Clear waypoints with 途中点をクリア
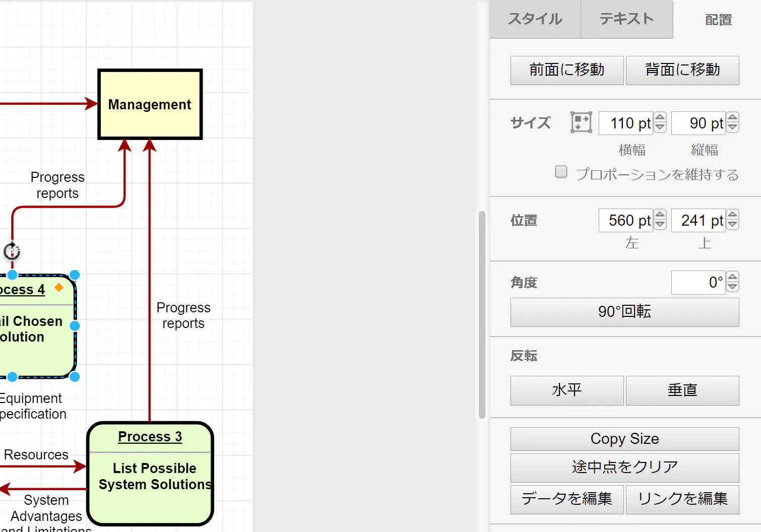Viewport: 761px width, 532px height. [x=625, y=468]
